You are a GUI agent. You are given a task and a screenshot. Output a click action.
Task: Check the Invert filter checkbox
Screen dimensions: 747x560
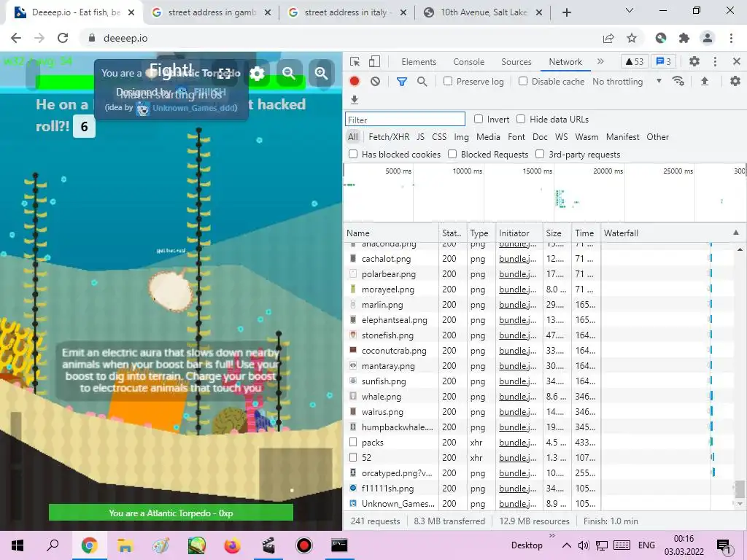coord(479,119)
